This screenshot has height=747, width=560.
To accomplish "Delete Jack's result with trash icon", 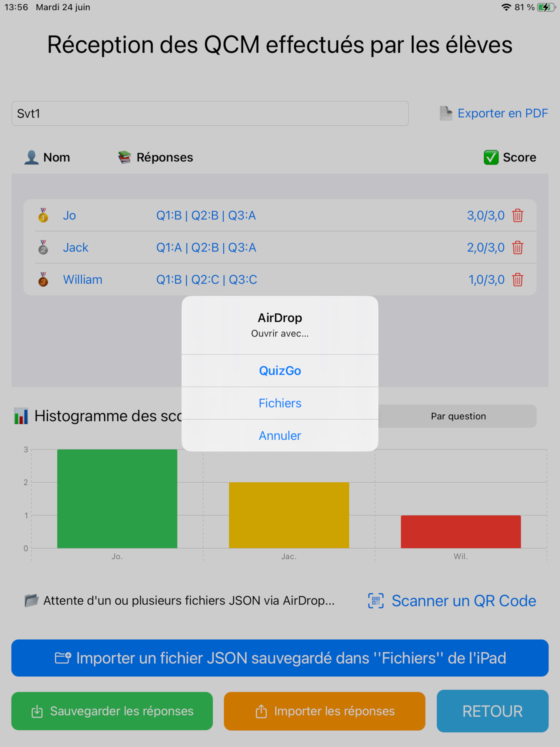I will (x=517, y=247).
